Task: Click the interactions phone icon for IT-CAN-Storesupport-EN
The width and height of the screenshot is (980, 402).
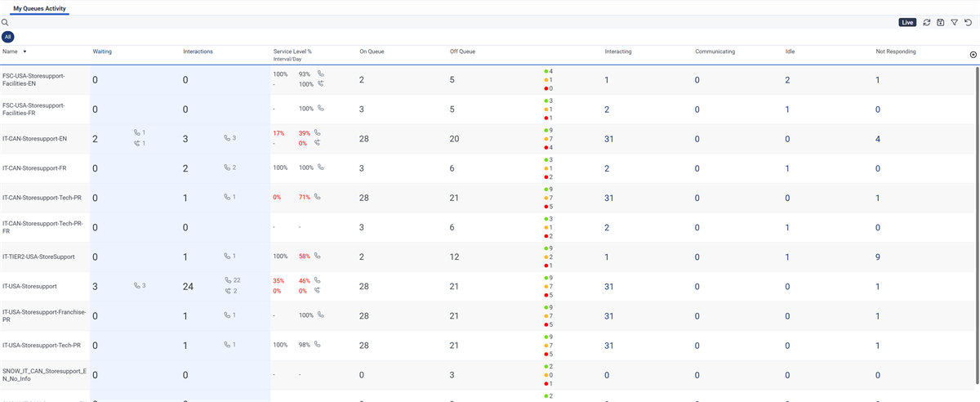Action: pos(227,138)
